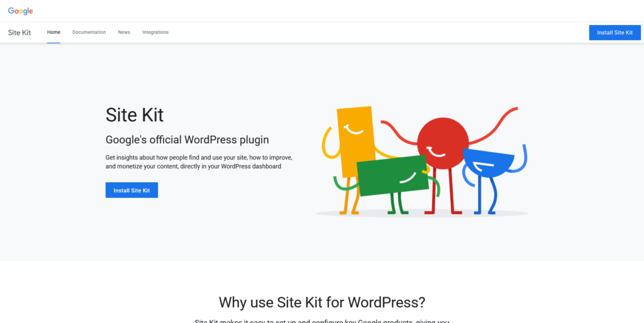Open the Integrations tab
Screen dimensions: 644x323
[155, 33]
